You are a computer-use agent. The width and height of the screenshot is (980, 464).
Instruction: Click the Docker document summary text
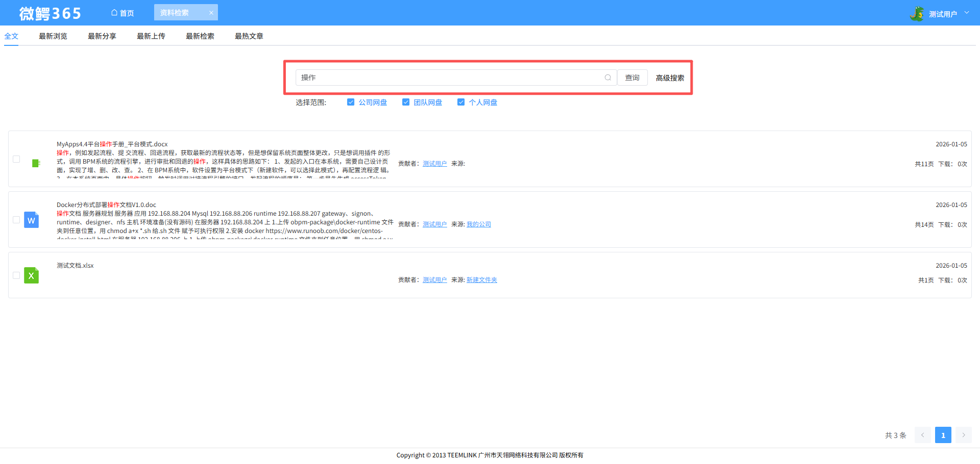[225, 224]
